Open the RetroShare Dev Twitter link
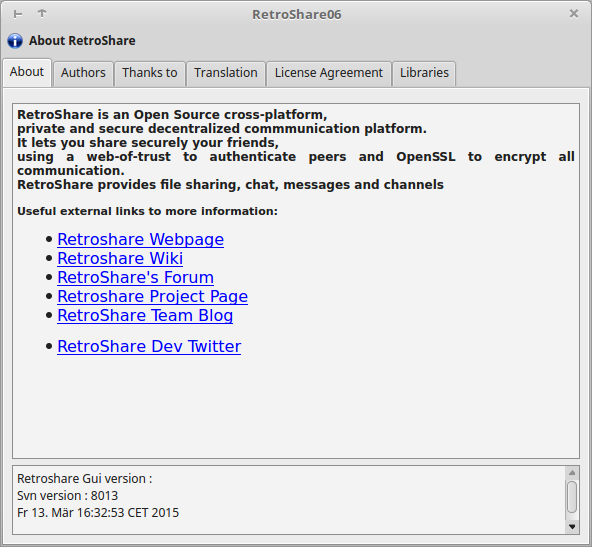592x547 pixels. click(x=149, y=347)
